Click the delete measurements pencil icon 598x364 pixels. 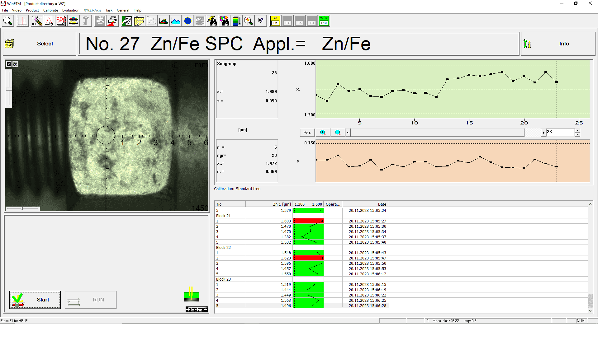point(37,21)
